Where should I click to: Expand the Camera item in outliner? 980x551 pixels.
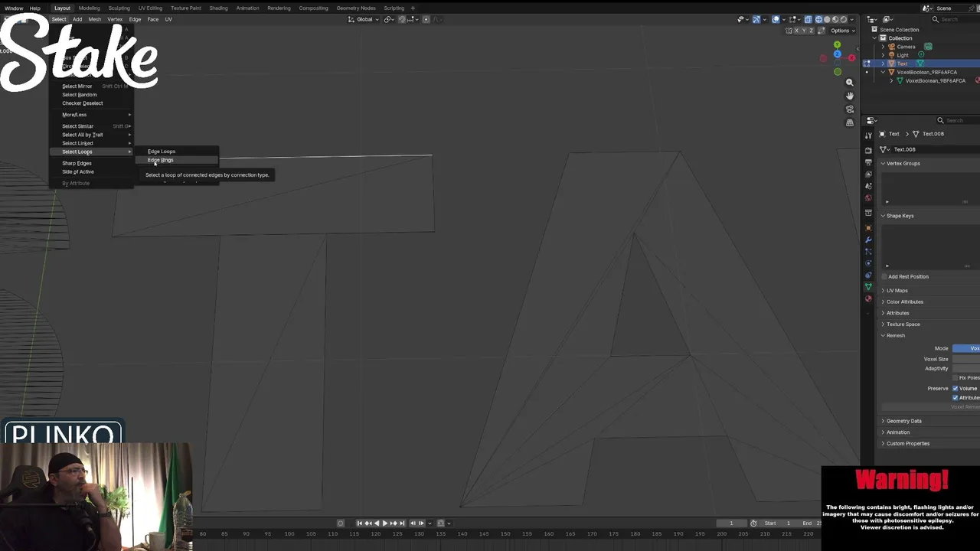pos(883,47)
